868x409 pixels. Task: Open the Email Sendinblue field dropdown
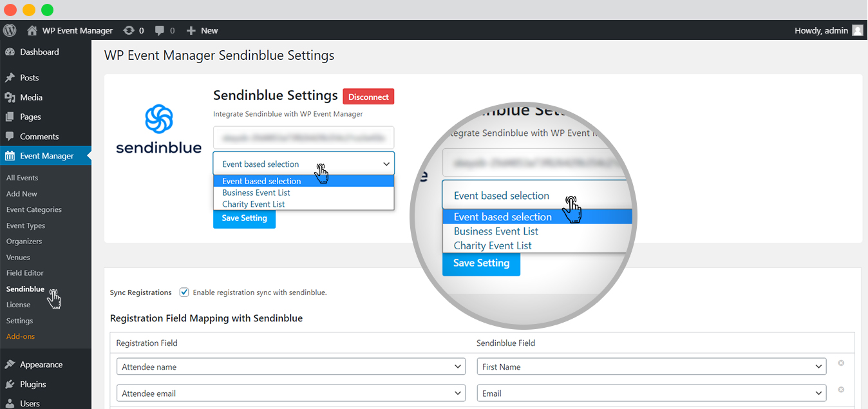tap(651, 393)
